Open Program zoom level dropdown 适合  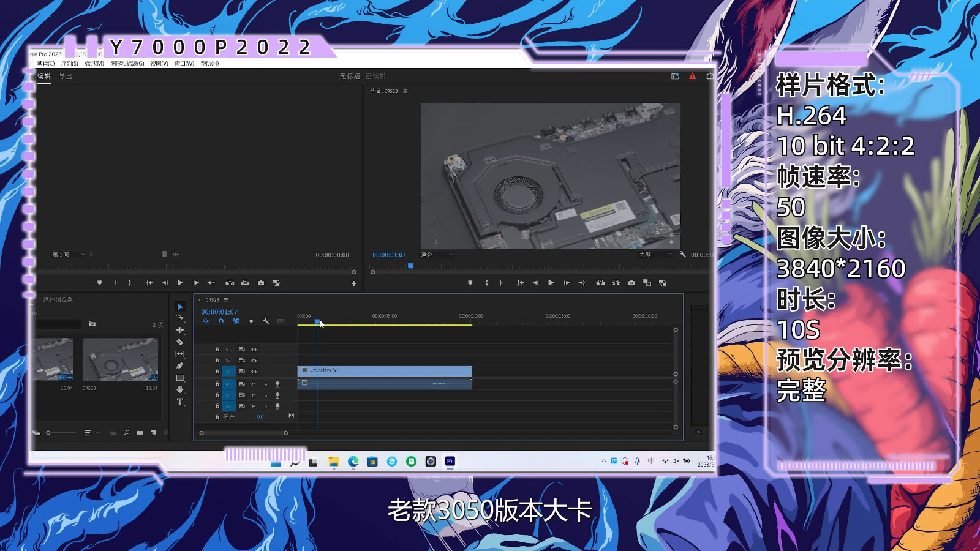(x=437, y=255)
